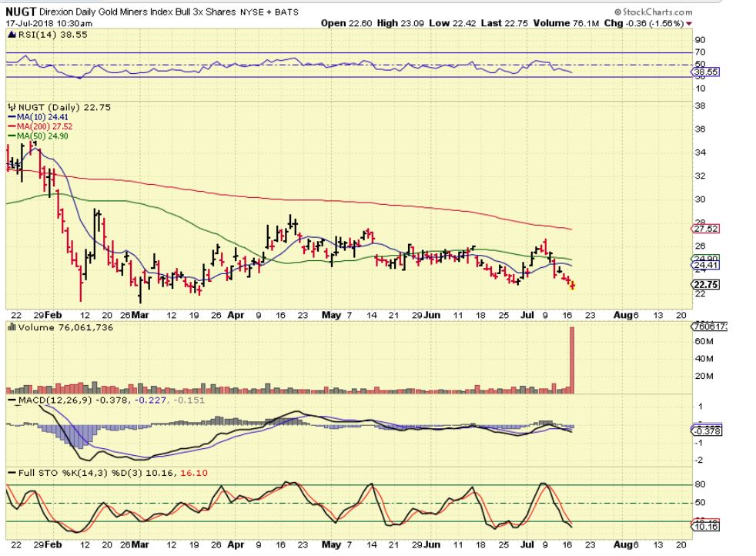This screenshot has height=556, width=756.
Task: Click the Apr label on the price-panel axis
Action: tap(236, 316)
